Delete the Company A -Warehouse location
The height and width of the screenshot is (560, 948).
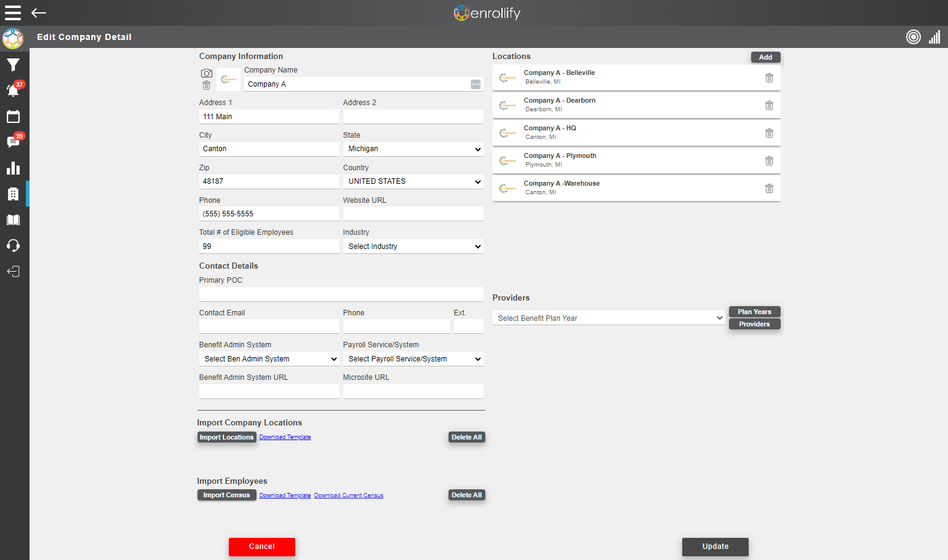[x=769, y=189]
